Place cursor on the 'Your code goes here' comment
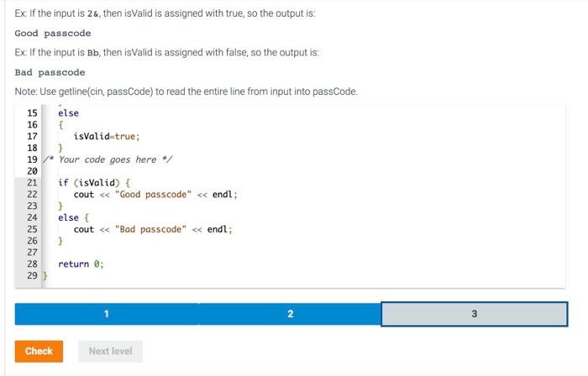 coord(108,159)
